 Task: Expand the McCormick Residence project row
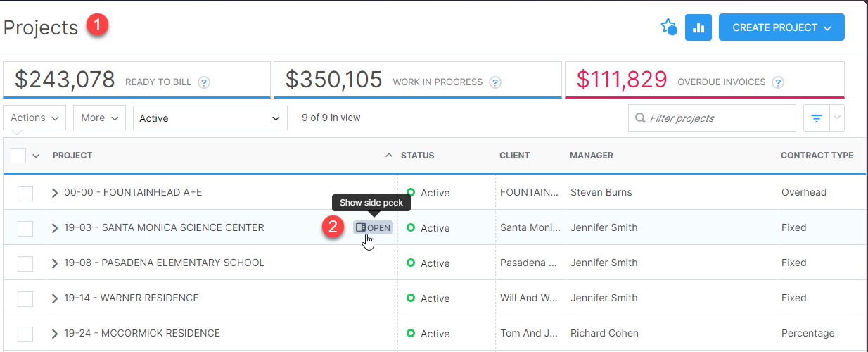coord(55,334)
